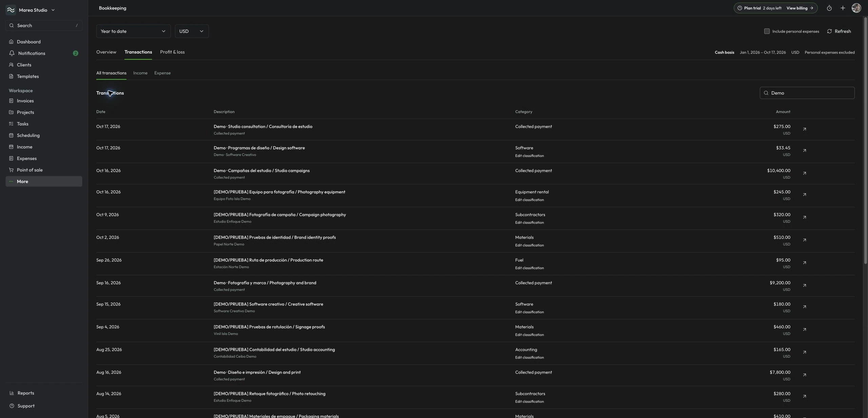
Task: Open the $10,400.00 Studio campaigns transaction arrow
Action: [804, 173]
